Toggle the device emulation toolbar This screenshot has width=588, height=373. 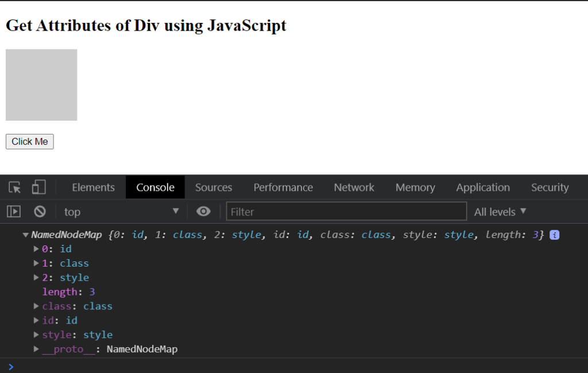[x=38, y=187]
